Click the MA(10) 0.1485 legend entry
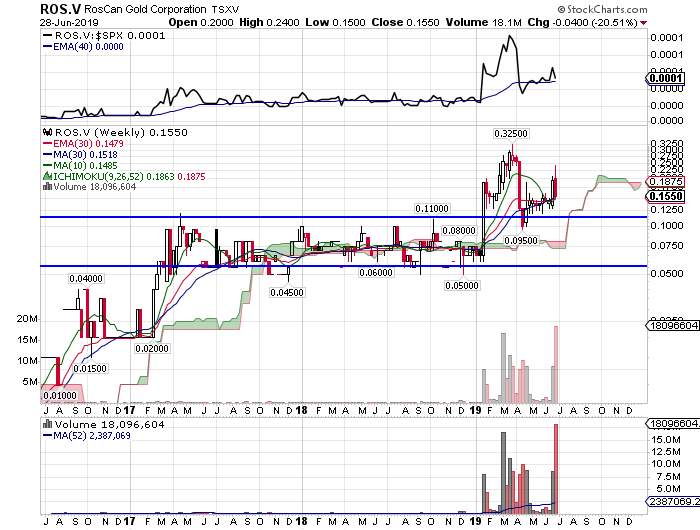Screen dimensions: 700x530 tap(81, 166)
